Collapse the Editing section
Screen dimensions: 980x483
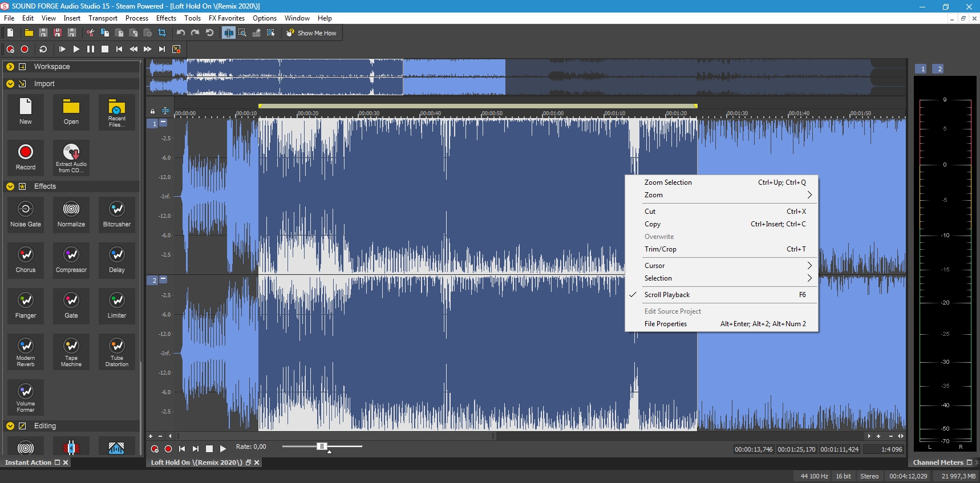point(10,426)
